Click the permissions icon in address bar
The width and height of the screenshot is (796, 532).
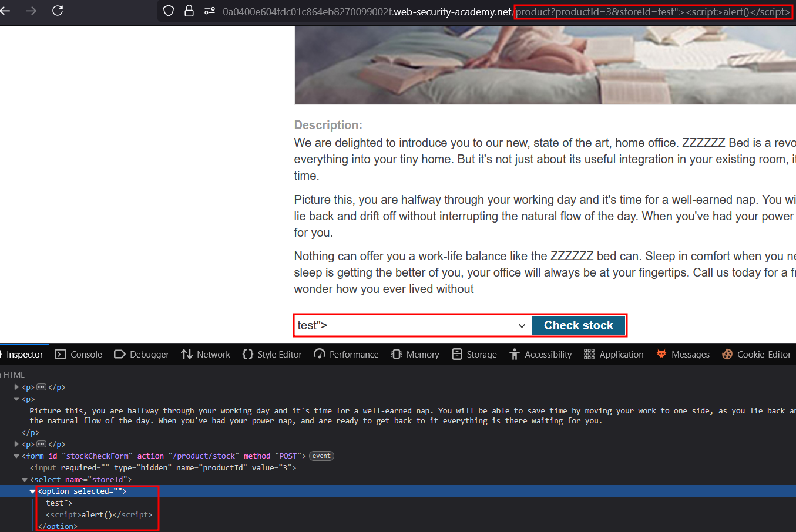tap(209, 11)
